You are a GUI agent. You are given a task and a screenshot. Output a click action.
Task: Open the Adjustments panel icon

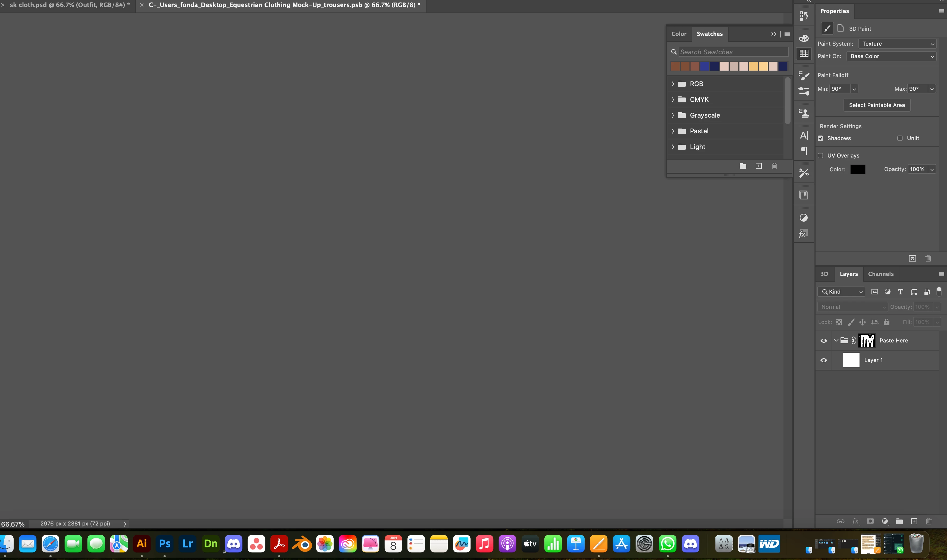[804, 218]
